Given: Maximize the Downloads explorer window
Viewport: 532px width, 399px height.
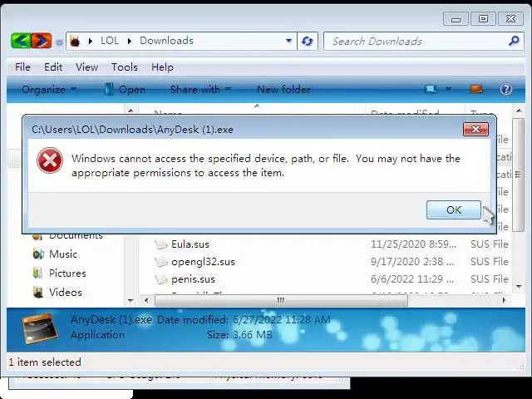Looking at the screenshot, I should [x=483, y=19].
